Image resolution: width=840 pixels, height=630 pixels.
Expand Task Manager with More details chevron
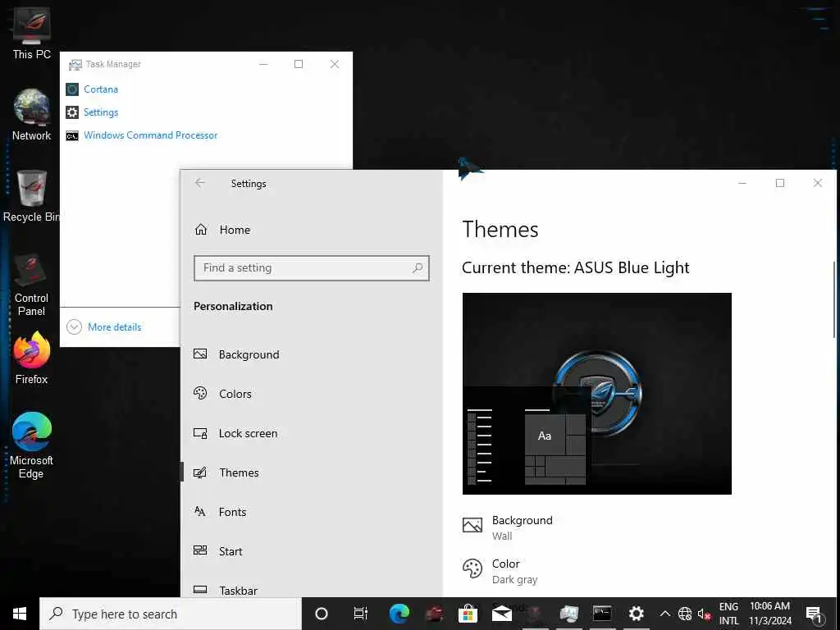tap(74, 326)
